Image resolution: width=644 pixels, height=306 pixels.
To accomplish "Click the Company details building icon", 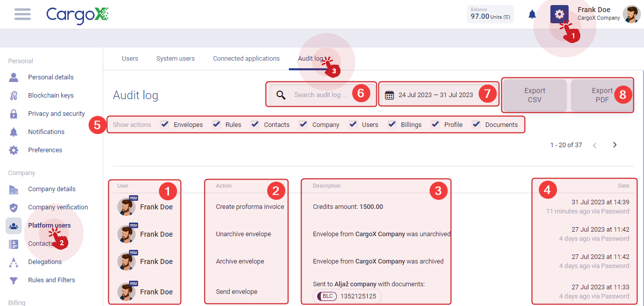I will pyautogui.click(x=14, y=189).
